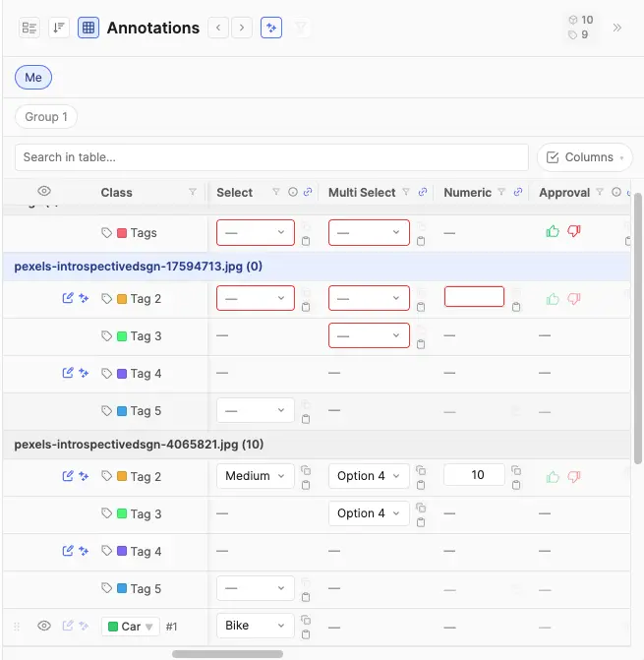Copy Select value Medium for Tag 2
Viewport: 644px width, 660px height.
[306, 470]
